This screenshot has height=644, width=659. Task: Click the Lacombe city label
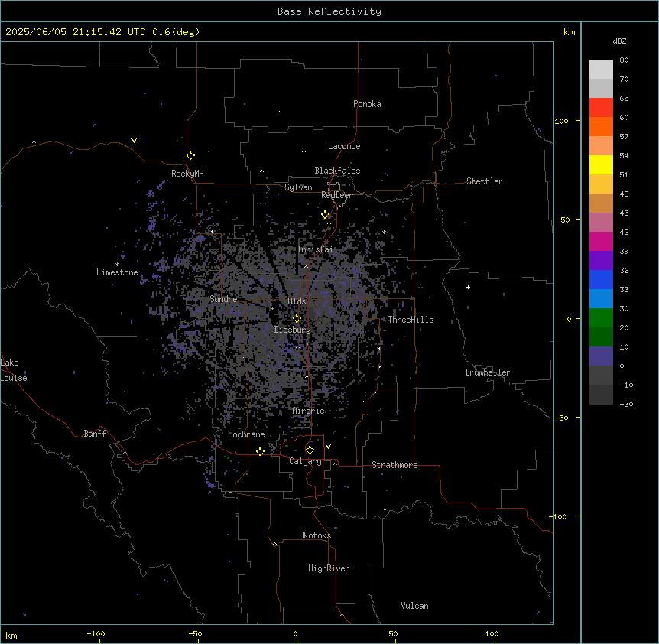pyautogui.click(x=344, y=146)
